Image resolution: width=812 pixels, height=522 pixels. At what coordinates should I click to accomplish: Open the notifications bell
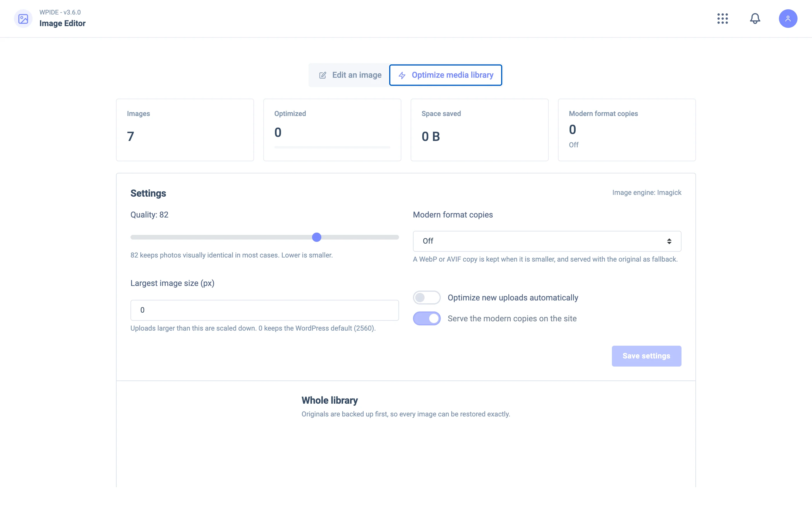[x=755, y=19]
